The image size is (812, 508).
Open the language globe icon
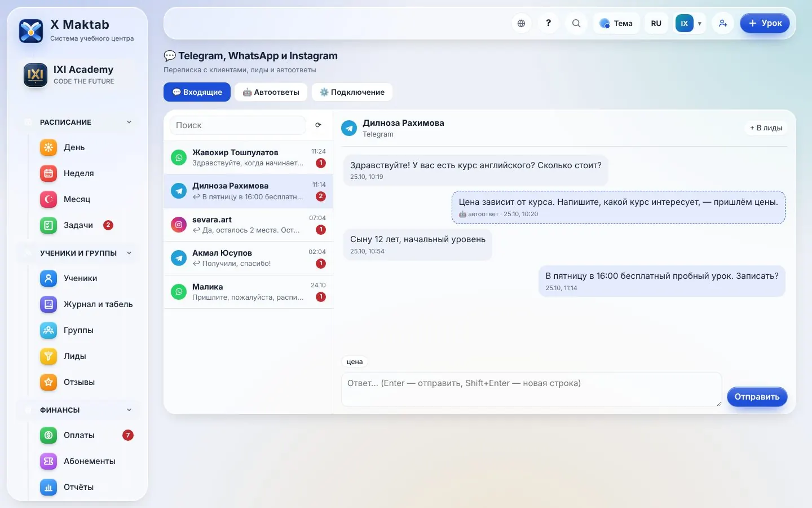[x=521, y=23]
